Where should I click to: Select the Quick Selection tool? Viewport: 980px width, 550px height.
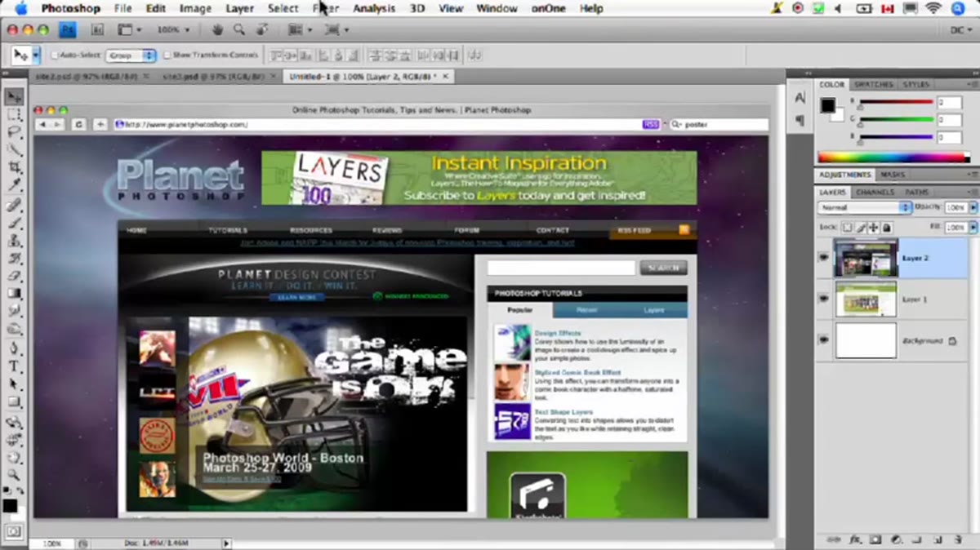click(x=14, y=149)
